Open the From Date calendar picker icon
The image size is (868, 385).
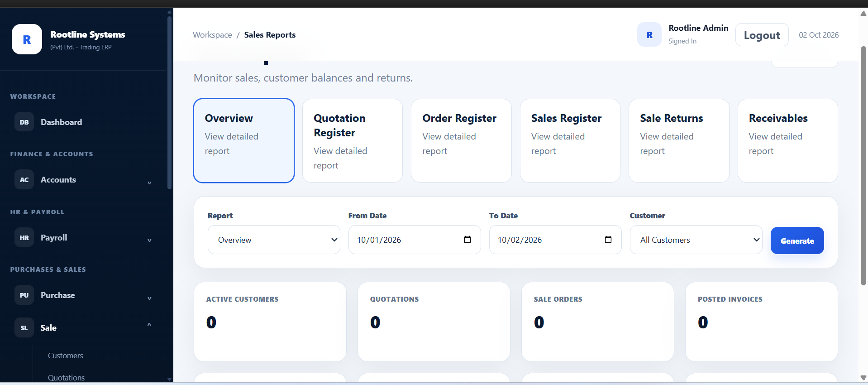click(x=467, y=240)
